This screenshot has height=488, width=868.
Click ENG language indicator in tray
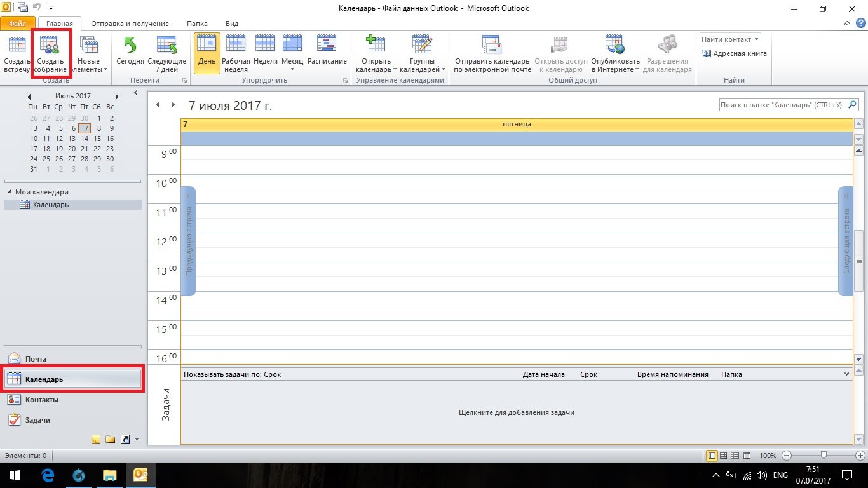[x=780, y=475]
